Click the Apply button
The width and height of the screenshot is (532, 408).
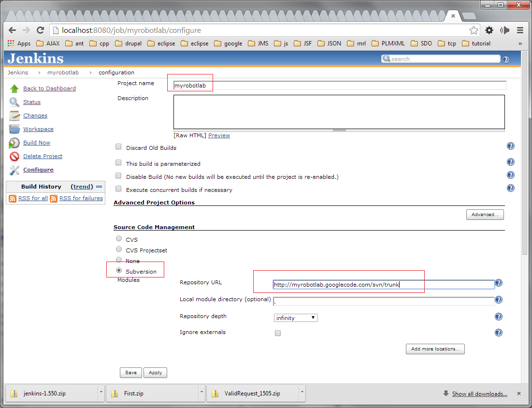(x=155, y=373)
